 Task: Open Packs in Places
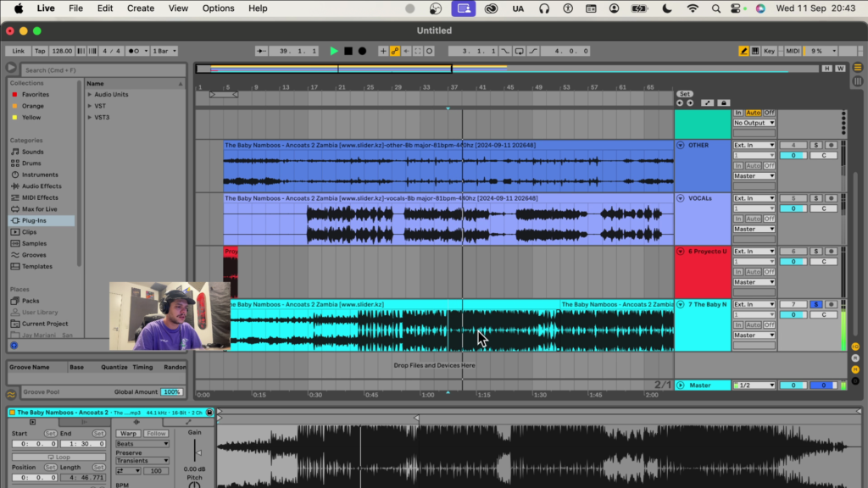click(x=31, y=301)
